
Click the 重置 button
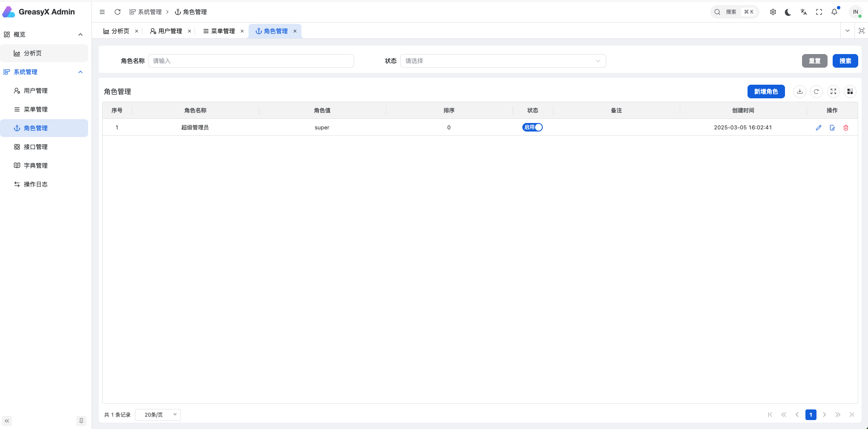point(814,61)
